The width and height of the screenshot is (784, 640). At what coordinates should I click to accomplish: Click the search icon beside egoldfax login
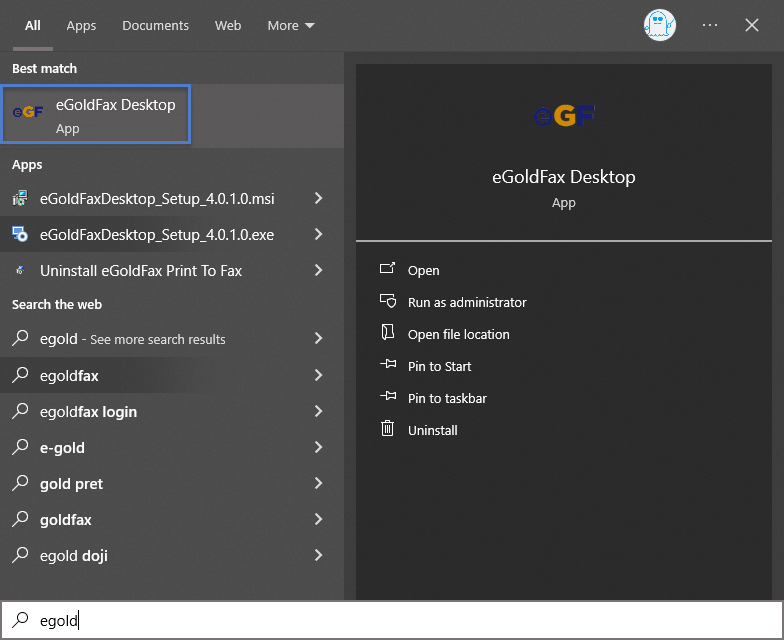[20, 410]
